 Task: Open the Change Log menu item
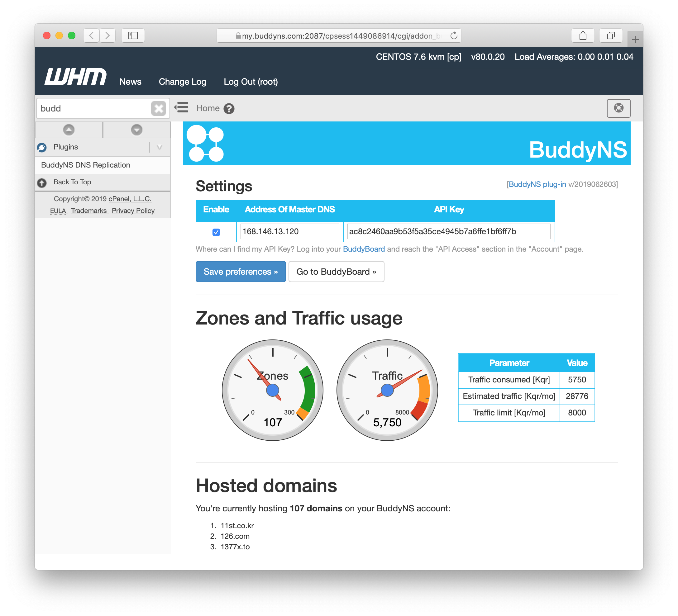tap(182, 82)
